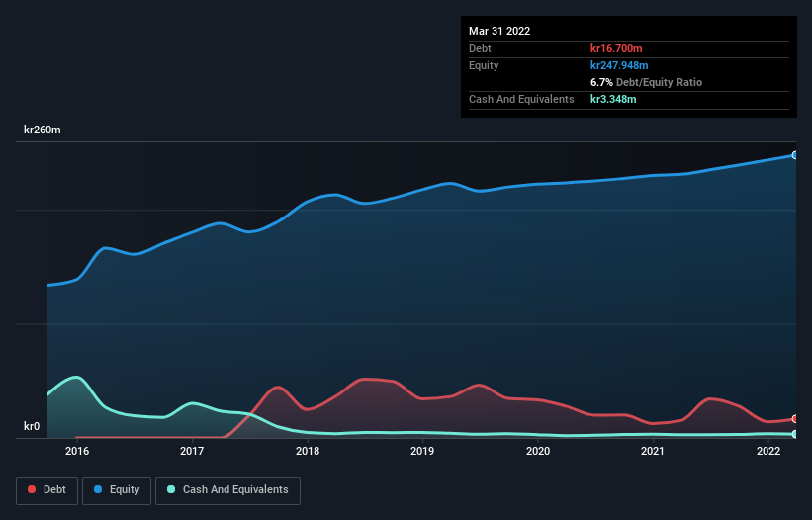812x520 pixels.
Task: Click the 2018 x-axis label
Action: coord(308,451)
